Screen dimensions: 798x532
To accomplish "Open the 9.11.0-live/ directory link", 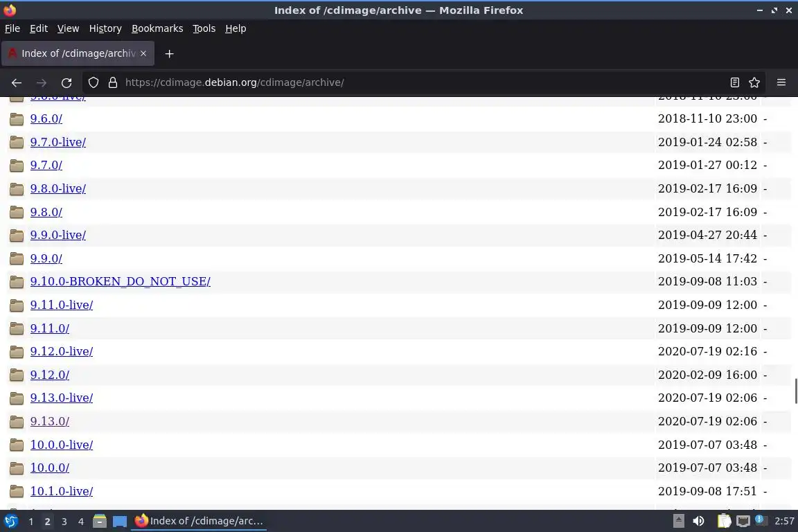I will [x=62, y=305].
